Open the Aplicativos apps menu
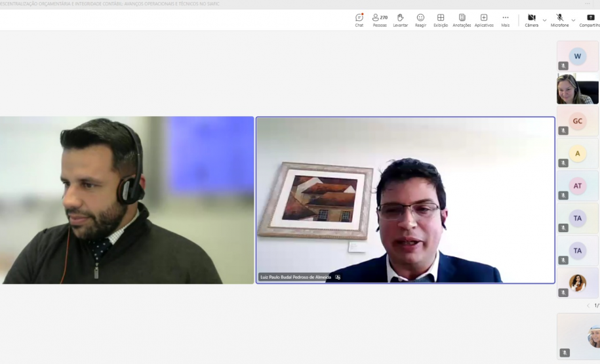 pos(484,20)
